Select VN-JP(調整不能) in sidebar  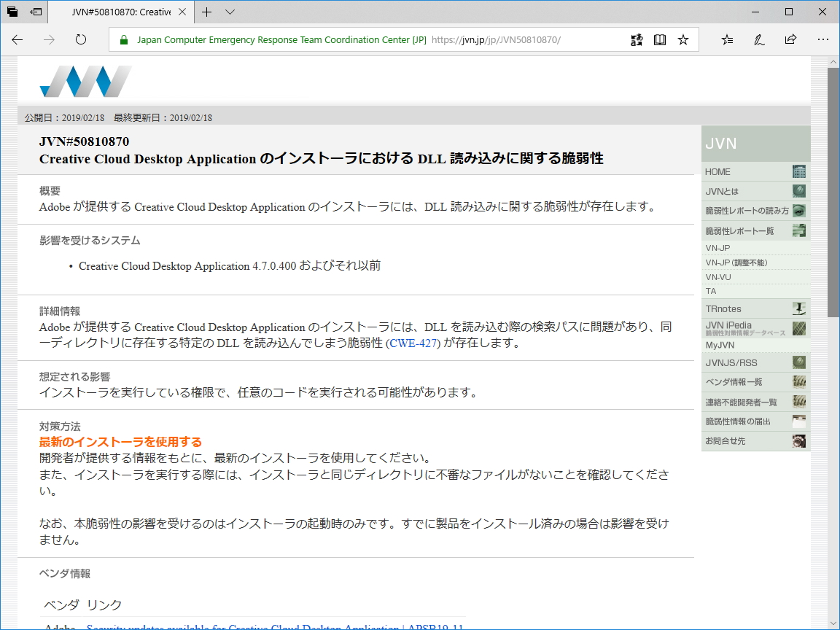[x=755, y=262]
